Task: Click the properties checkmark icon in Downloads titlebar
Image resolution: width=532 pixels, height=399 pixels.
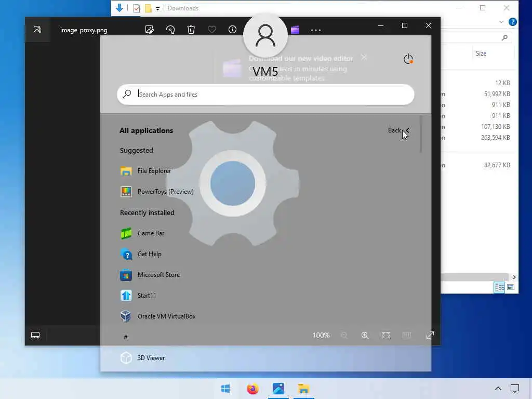Action: tap(137, 8)
